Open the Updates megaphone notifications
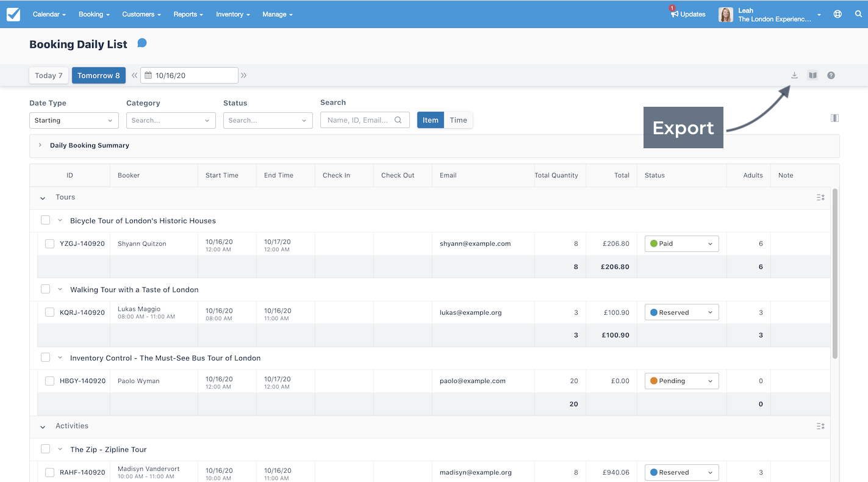Screen dimensions: 868x482 point(687,14)
